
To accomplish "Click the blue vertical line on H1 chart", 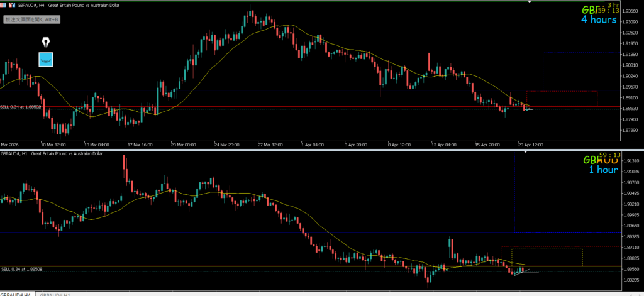I will pos(515,189).
